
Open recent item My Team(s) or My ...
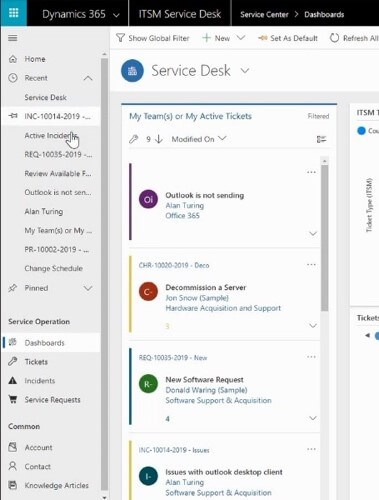coord(58,231)
